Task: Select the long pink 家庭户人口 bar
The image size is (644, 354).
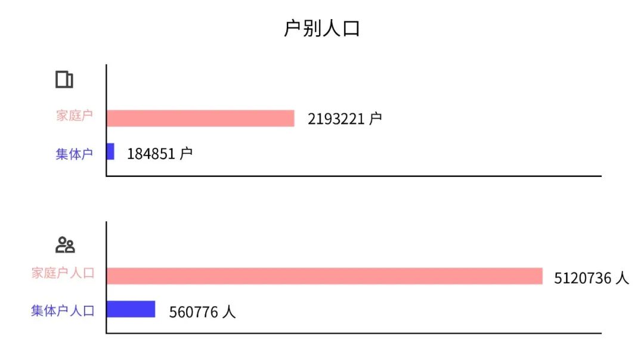Action: tap(324, 276)
